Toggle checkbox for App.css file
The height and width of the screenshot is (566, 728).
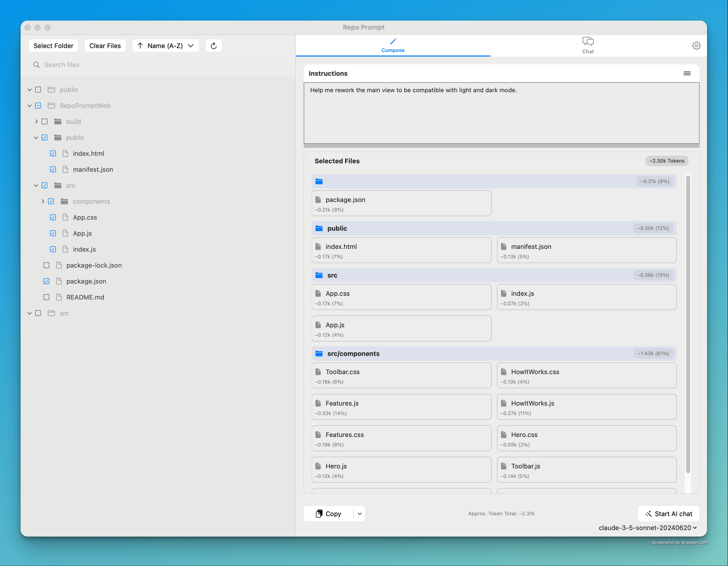(53, 217)
